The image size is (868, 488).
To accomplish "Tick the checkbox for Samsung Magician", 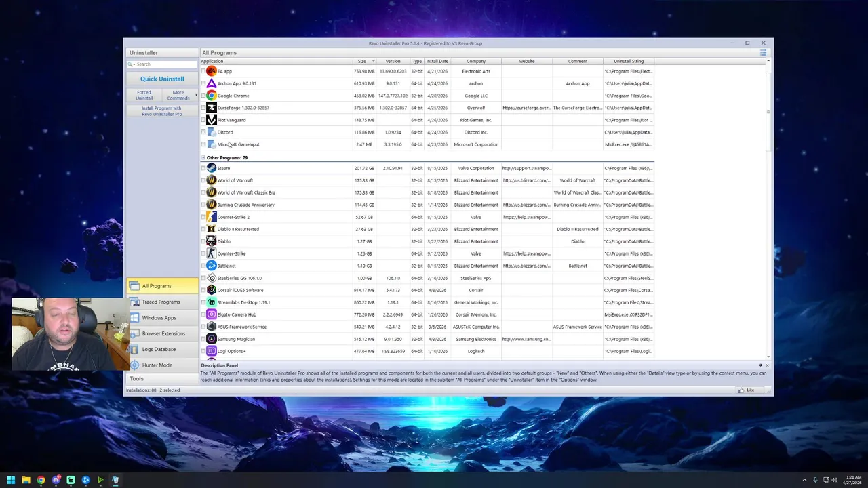I will pos(203,339).
